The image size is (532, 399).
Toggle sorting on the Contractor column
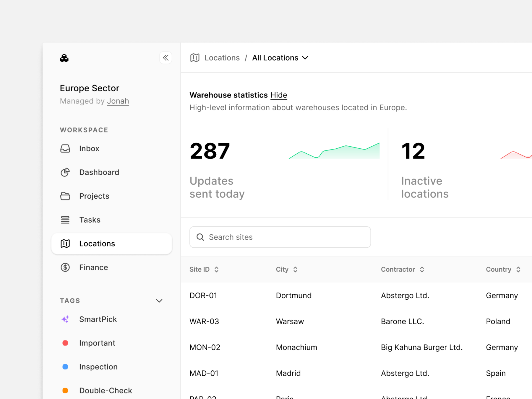(x=422, y=269)
